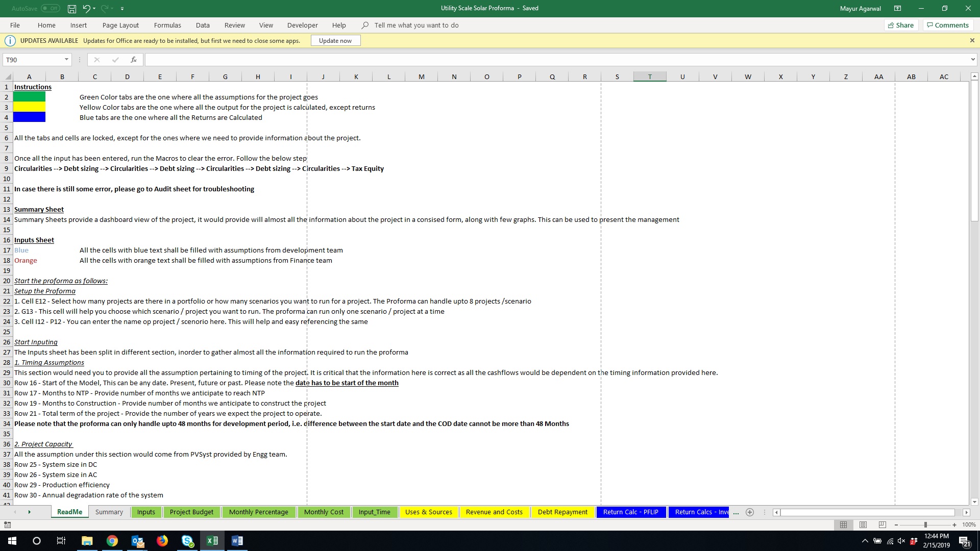Select the ReadMe sheet tab
Screen dimensions: 980x551
(x=69, y=512)
